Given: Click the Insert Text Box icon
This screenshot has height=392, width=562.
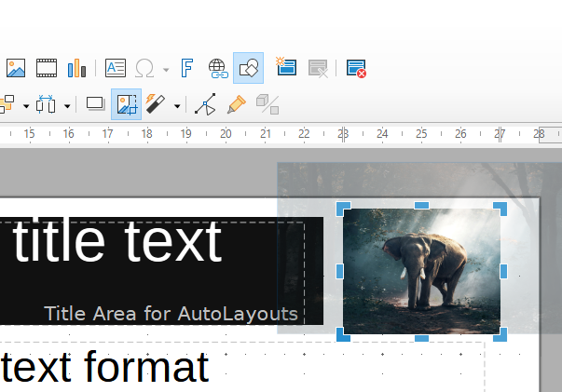Looking at the screenshot, I should click(116, 68).
